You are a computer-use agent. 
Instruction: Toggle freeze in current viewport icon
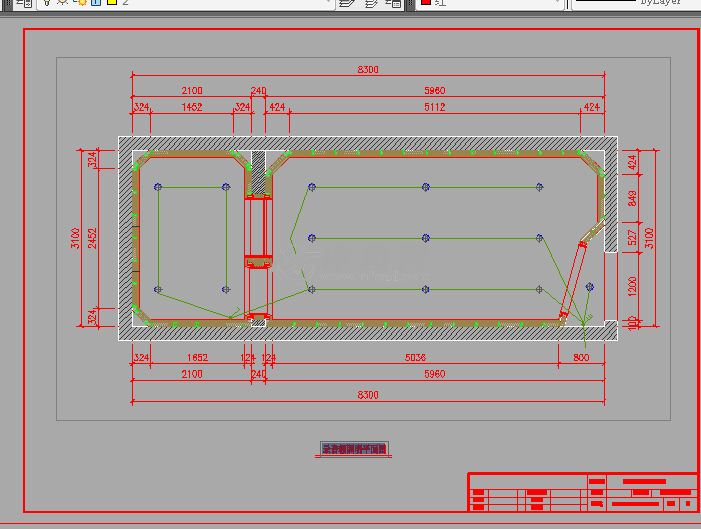pyautogui.click(x=78, y=4)
